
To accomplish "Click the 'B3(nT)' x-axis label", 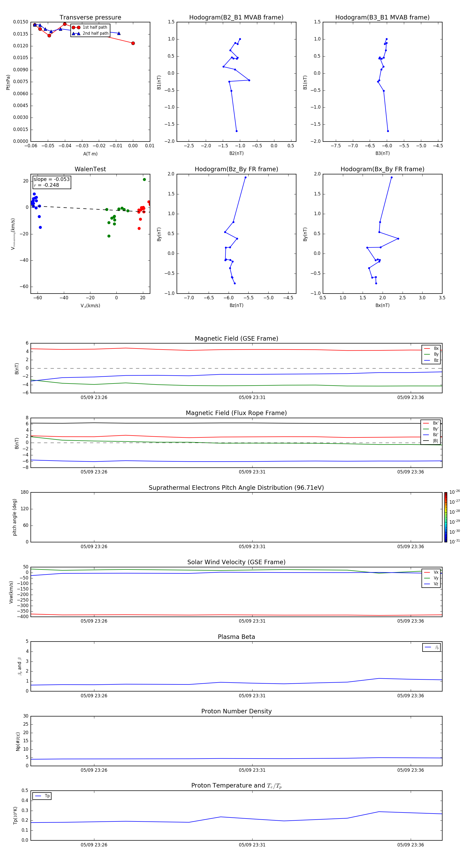I will coord(382,153).
